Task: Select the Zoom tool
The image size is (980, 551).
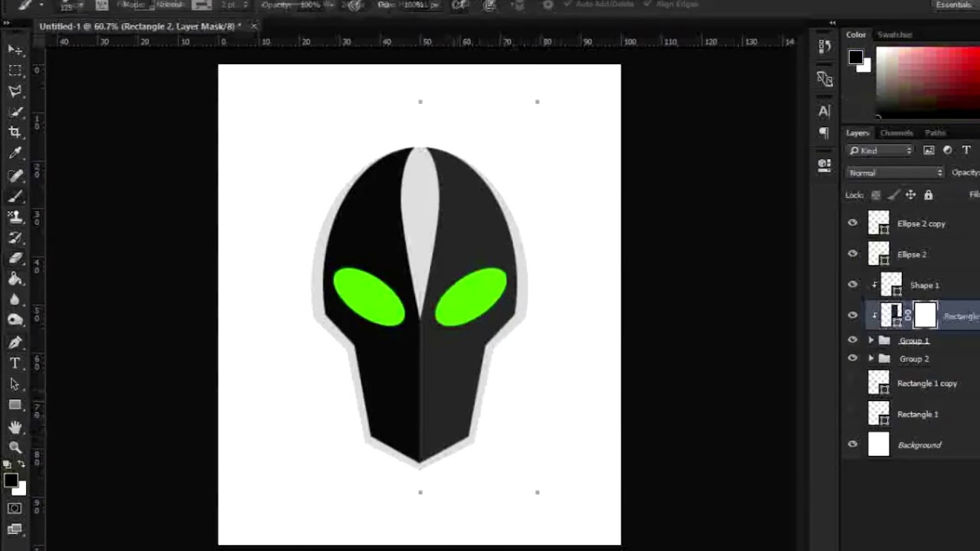Action: [15, 447]
